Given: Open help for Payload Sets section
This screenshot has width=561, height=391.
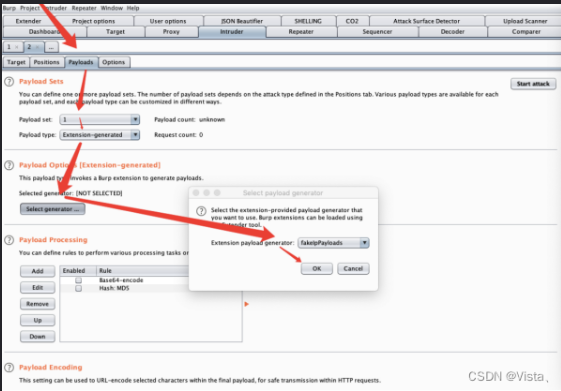Looking at the screenshot, I should pos(9,82).
